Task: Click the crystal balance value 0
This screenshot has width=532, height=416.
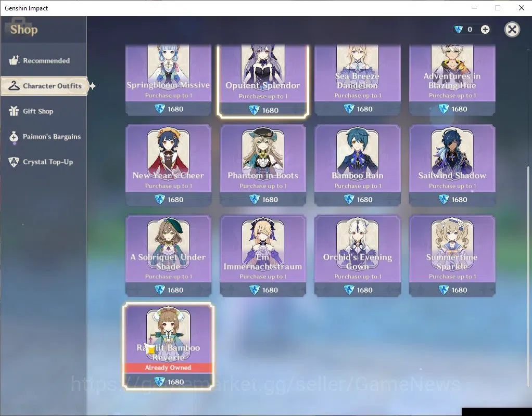Action: pyautogui.click(x=470, y=30)
